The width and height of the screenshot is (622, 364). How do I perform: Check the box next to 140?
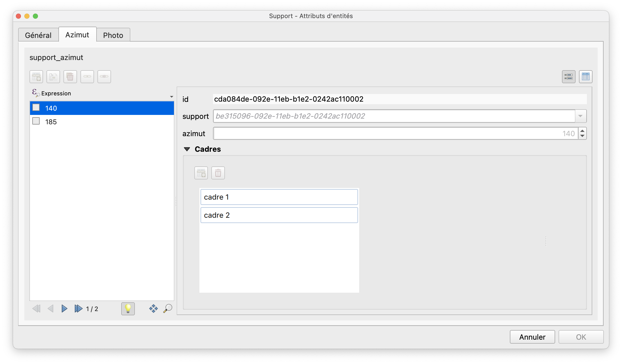36,108
